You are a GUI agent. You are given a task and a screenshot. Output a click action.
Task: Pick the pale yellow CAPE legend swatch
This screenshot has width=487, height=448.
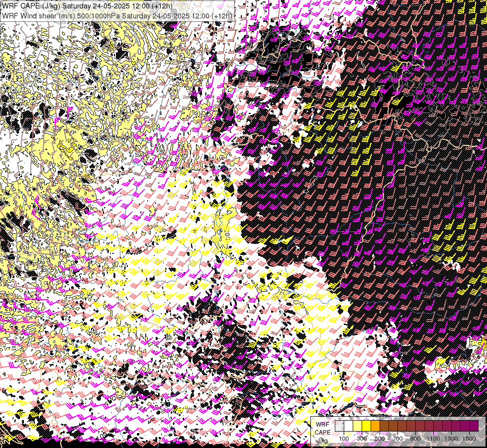tap(358, 426)
